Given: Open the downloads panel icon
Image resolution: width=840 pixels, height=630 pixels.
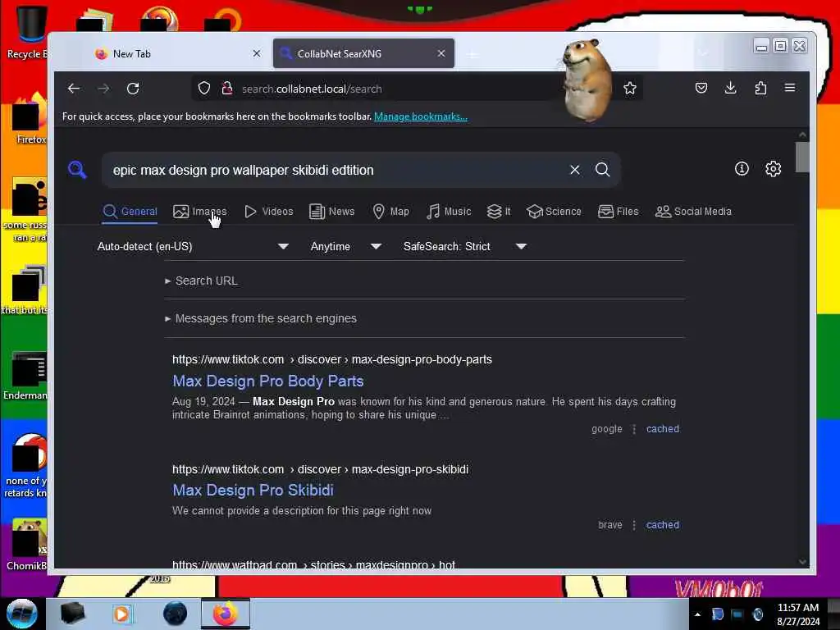Looking at the screenshot, I should (x=730, y=88).
